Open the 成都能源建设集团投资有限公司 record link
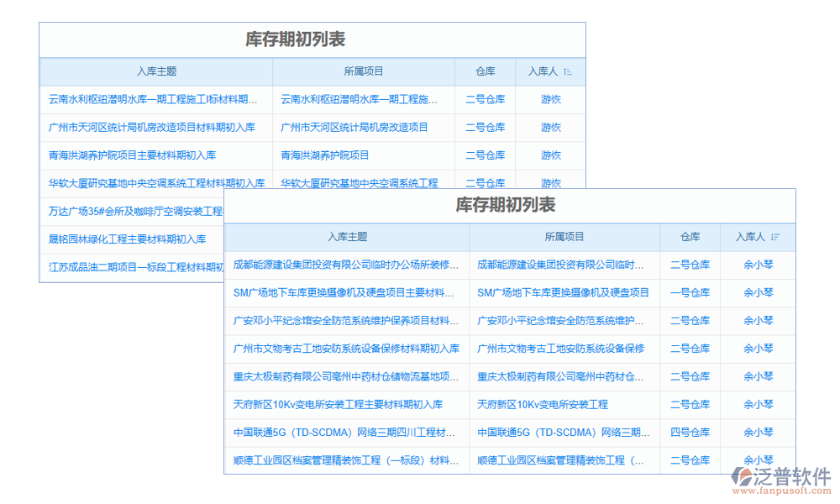840x504 pixels. click(x=346, y=265)
